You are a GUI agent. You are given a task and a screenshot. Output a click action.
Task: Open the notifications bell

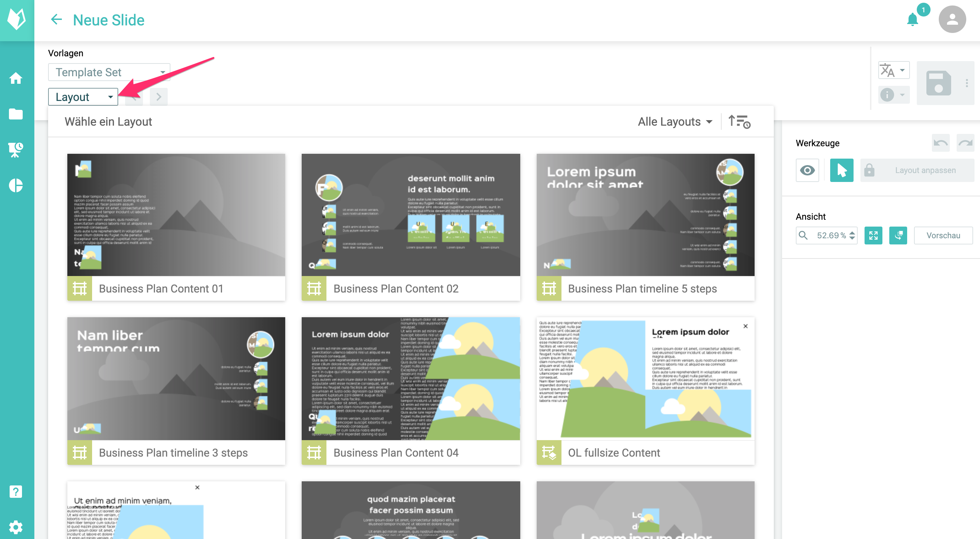pos(913,19)
